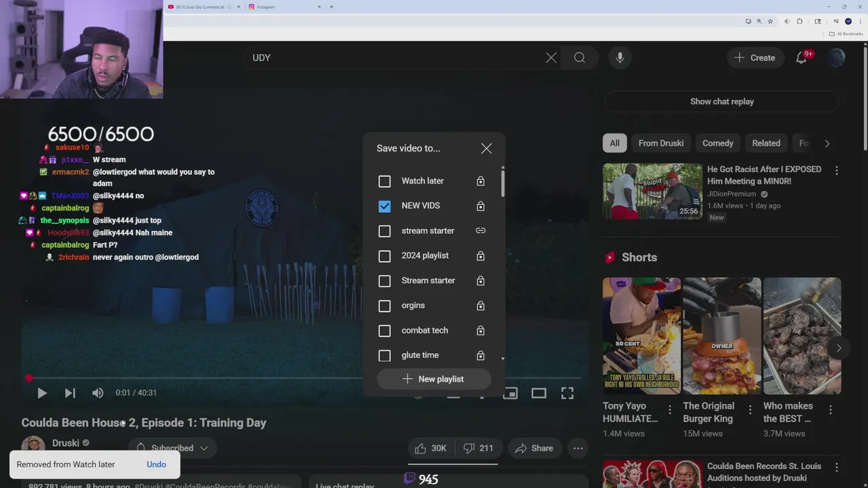Select the From Druski chip
The height and width of the screenshot is (488, 868).
pos(660,143)
